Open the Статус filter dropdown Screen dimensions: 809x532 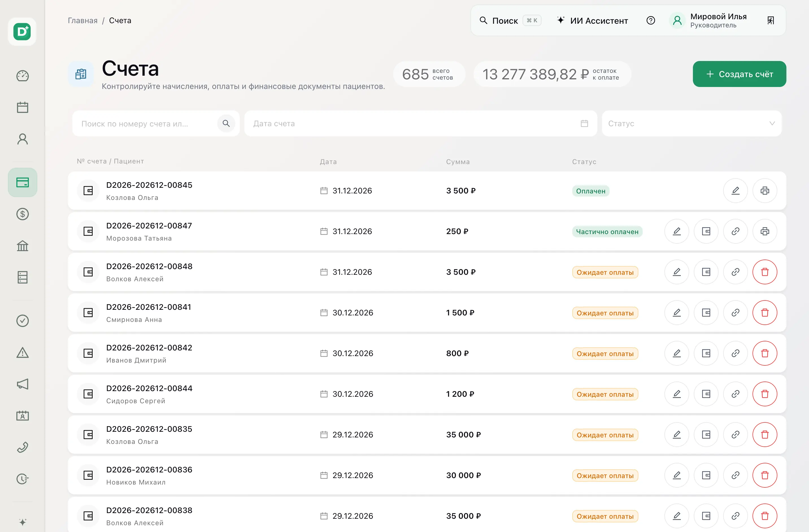coord(692,123)
